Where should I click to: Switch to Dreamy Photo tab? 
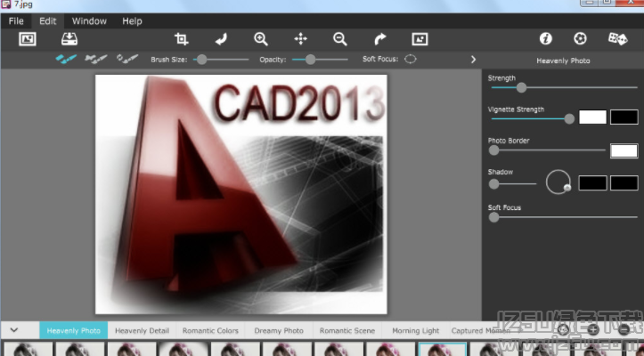(x=279, y=330)
